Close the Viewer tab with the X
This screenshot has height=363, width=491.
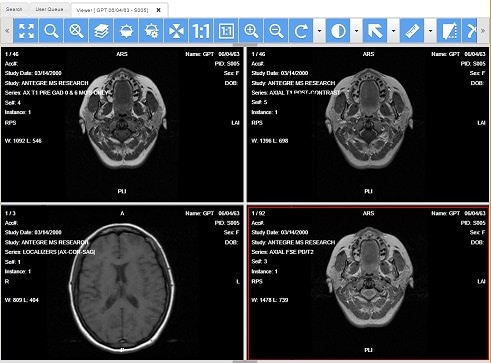click(x=159, y=10)
